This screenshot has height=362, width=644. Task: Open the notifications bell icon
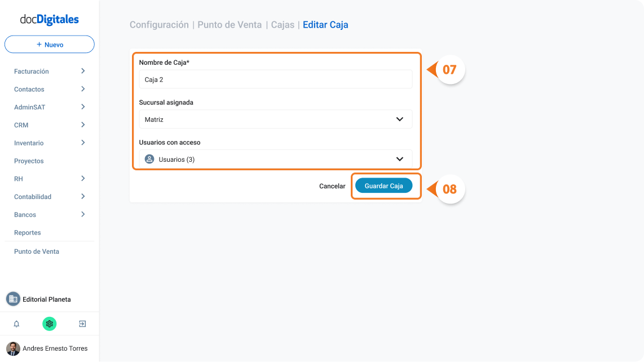tap(16, 324)
